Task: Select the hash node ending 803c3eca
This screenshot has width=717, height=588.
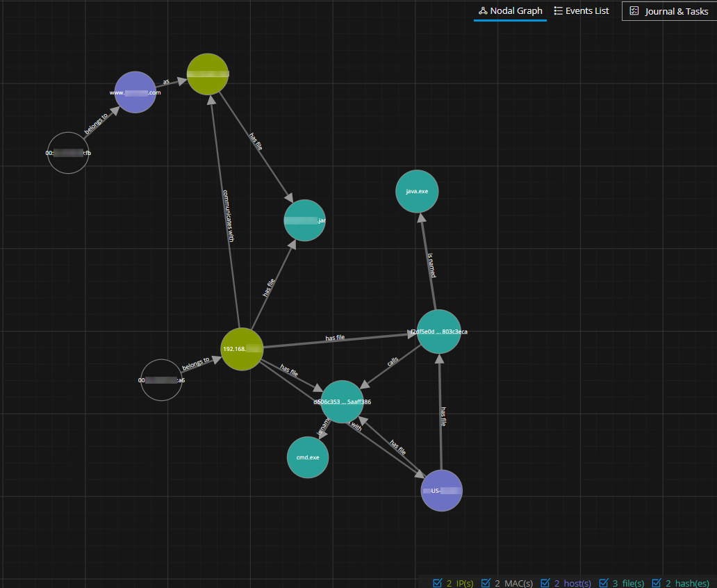Action: [439, 332]
